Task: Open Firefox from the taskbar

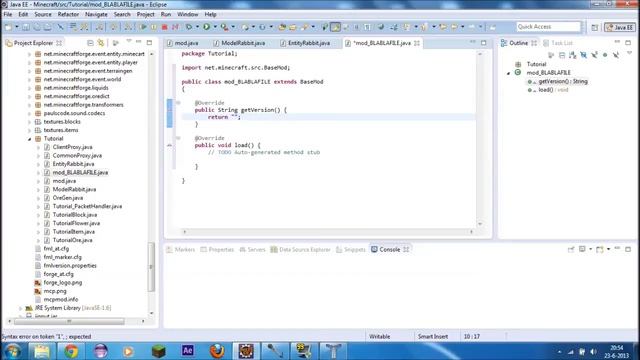Action: coord(217,351)
